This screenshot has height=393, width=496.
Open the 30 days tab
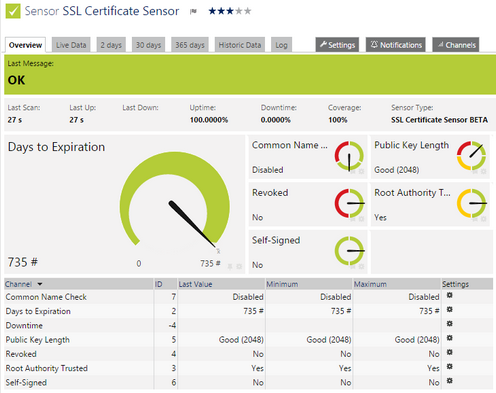(x=148, y=45)
